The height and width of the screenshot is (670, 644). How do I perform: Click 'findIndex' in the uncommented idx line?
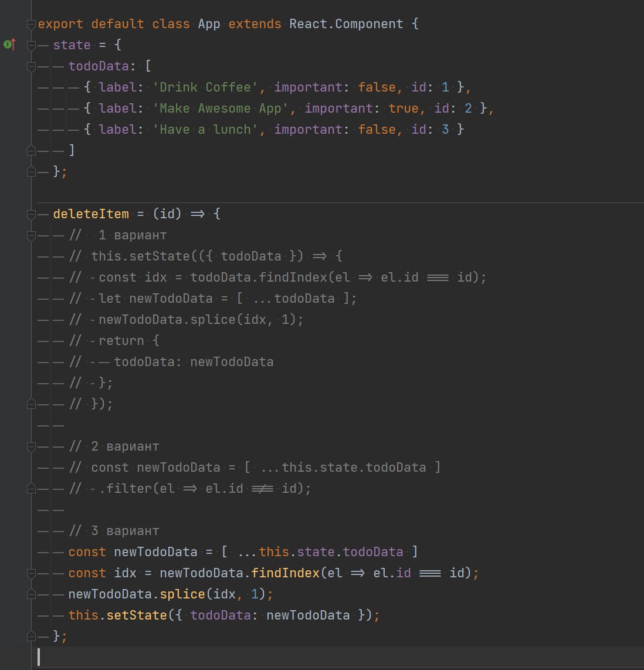(x=285, y=573)
